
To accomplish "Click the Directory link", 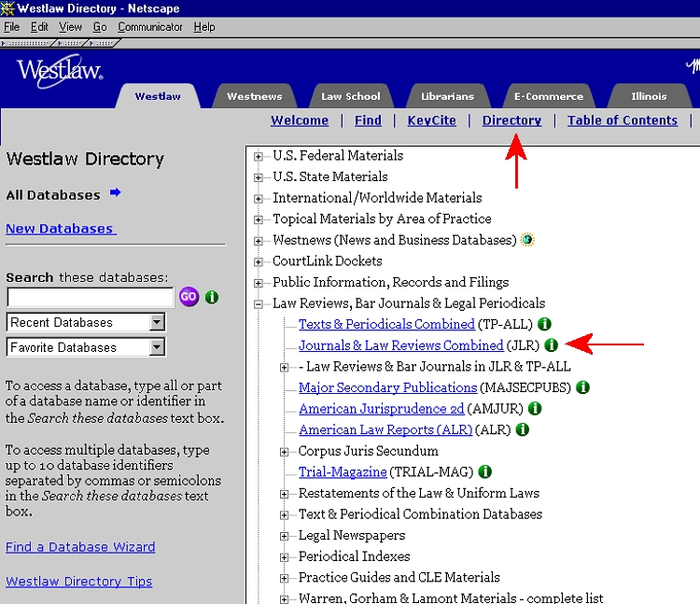I will [511, 120].
